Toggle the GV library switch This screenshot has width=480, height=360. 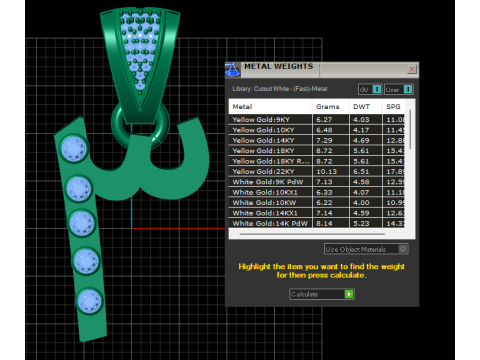click(x=377, y=89)
